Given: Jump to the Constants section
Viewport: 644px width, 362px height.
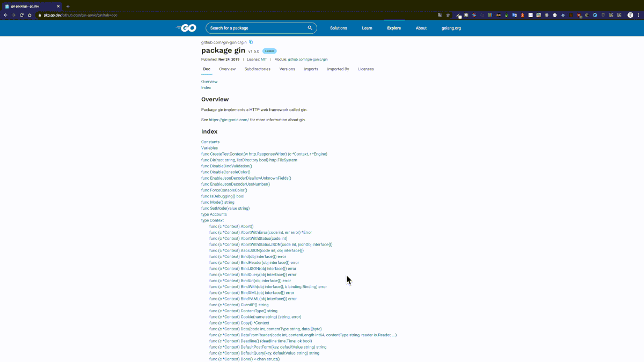Looking at the screenshot, I should [210, 142].
